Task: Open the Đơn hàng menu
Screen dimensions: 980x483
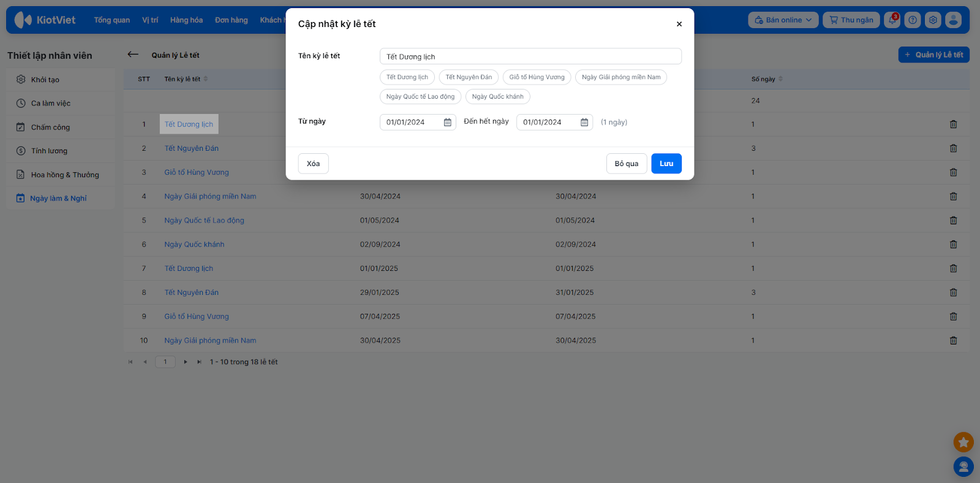Action: [232, 20]
